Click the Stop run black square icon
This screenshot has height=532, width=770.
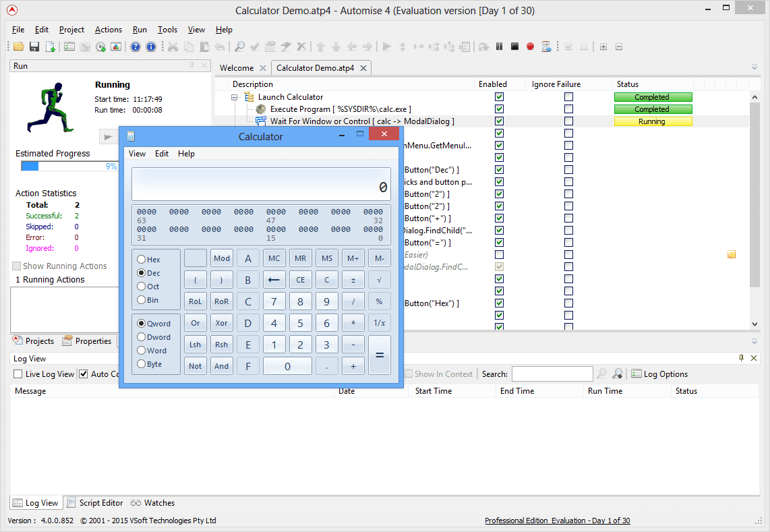point(514,47)
